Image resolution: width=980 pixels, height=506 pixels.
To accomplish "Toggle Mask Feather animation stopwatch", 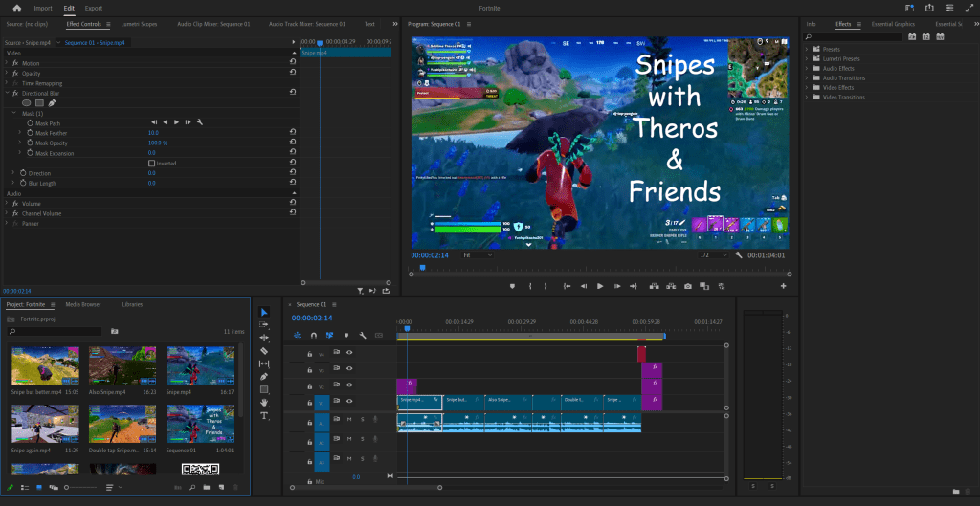I will click(30, 133).
